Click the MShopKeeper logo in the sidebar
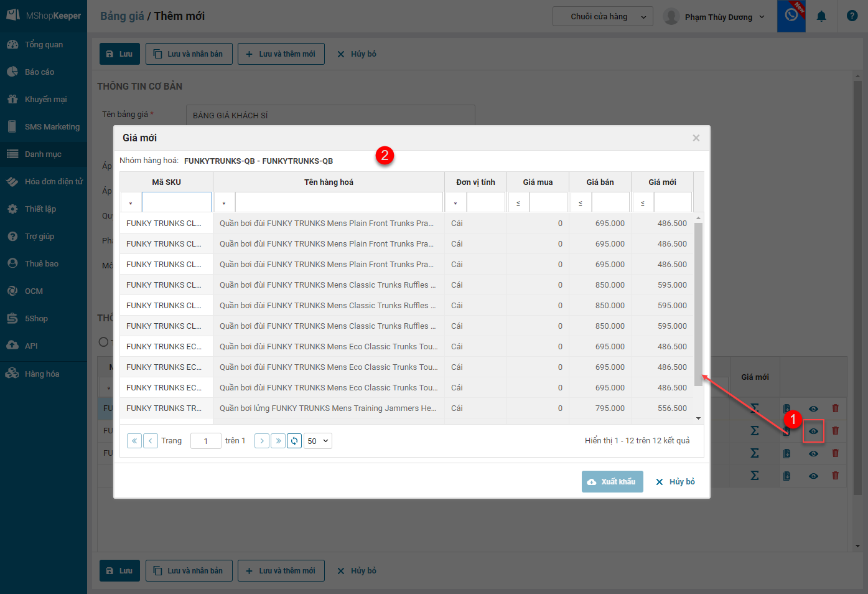The height and width of the screenshot is (594, 868). [x=44, y=16]
